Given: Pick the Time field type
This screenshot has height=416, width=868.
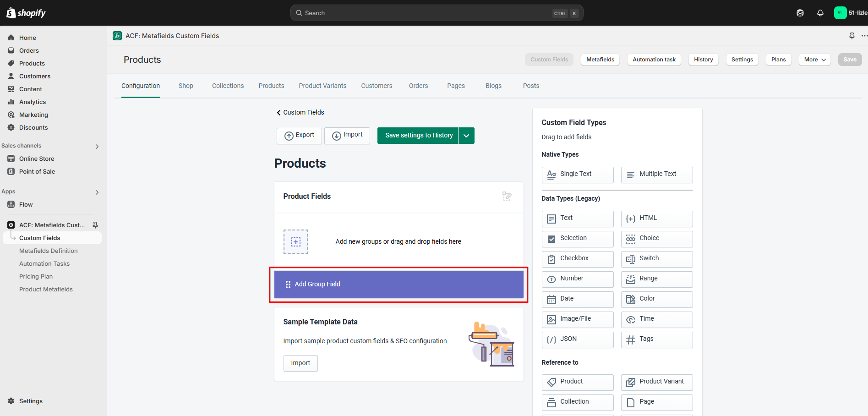Looking at the screenshot, I should pyautogui.click(x=657, y=319).
